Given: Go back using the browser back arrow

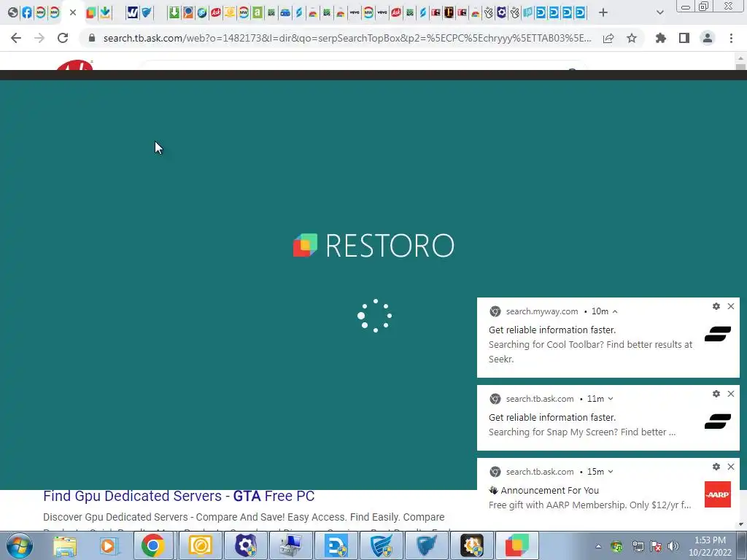Looking at the screenshot, I should 16,38.
